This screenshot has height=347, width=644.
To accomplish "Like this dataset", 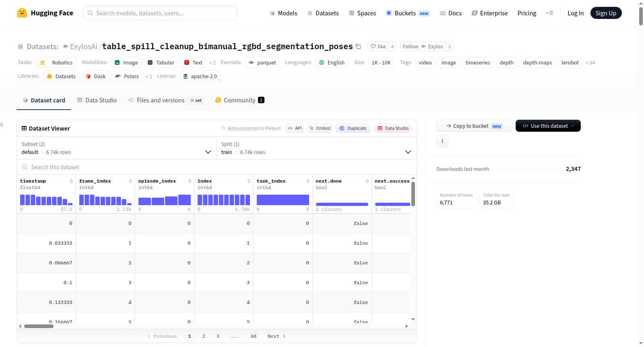I will (x=378, y=46).
